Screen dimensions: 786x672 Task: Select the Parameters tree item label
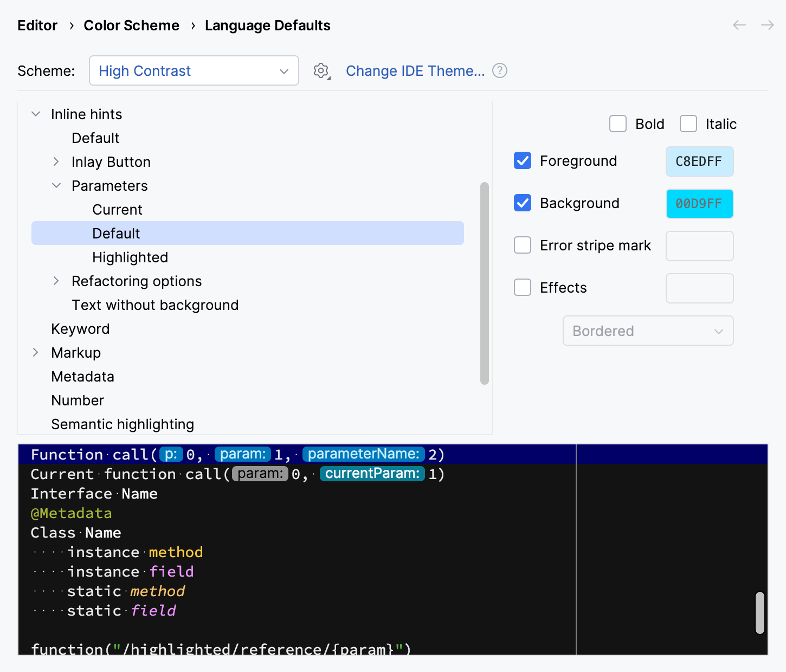[109, 186]
